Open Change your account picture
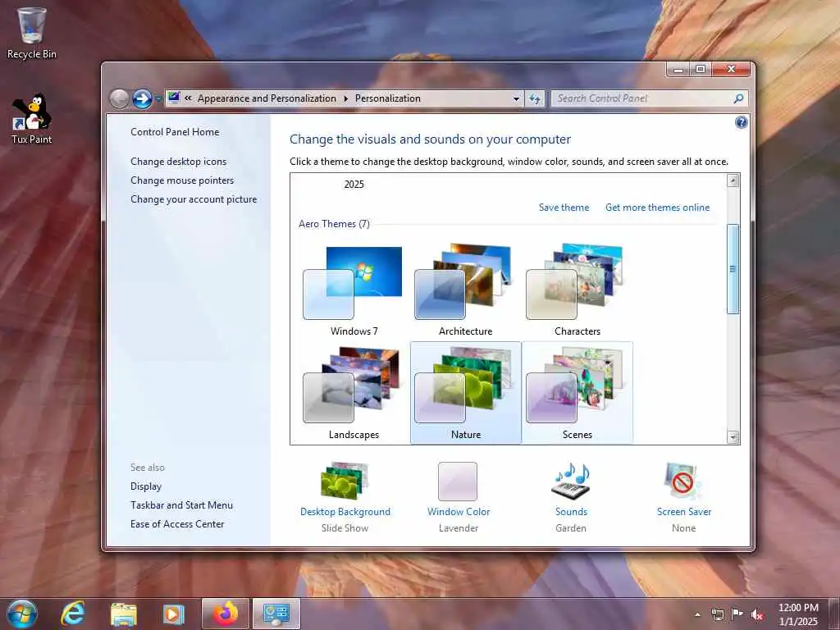 [x=194, y=199]
